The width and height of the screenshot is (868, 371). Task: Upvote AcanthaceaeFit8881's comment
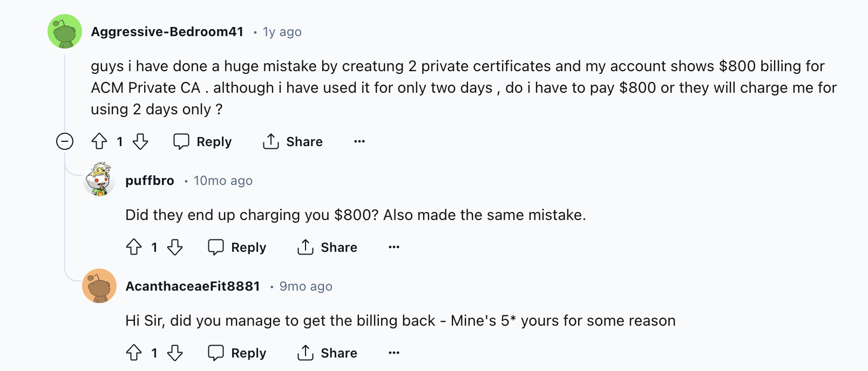pos(134,353)
